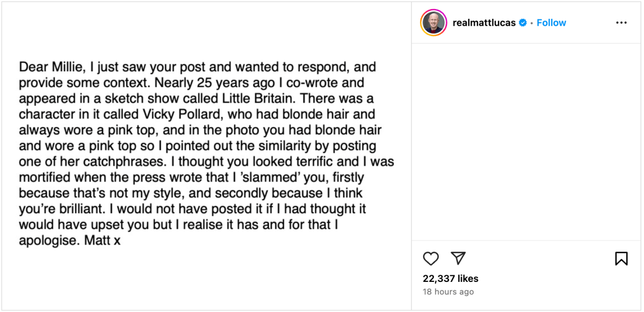Open the three-dot post options menu
Screen dimensions: 644x312
pos(621,23)
